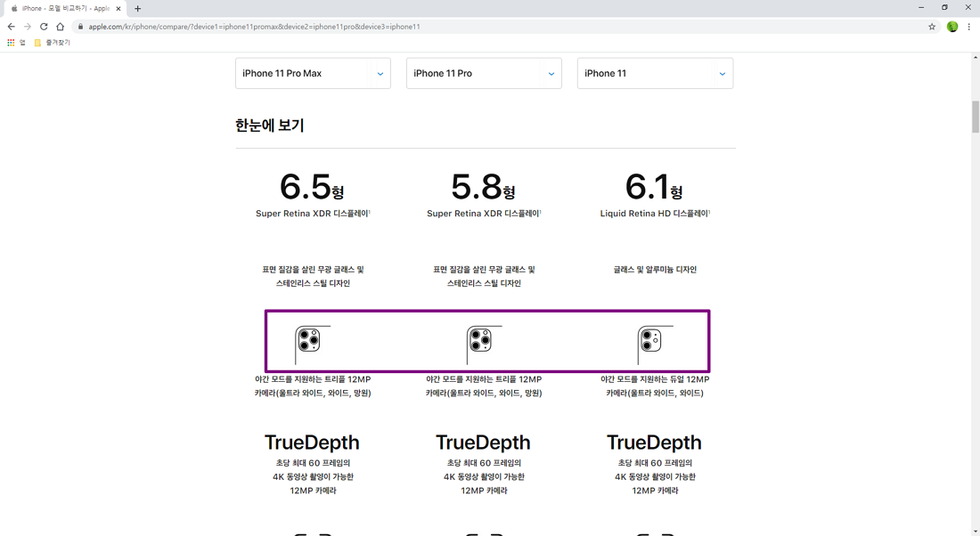Open the iPhone 11 Pro Max model dropdown
This screenshot has width=980, height=536.
313,73
